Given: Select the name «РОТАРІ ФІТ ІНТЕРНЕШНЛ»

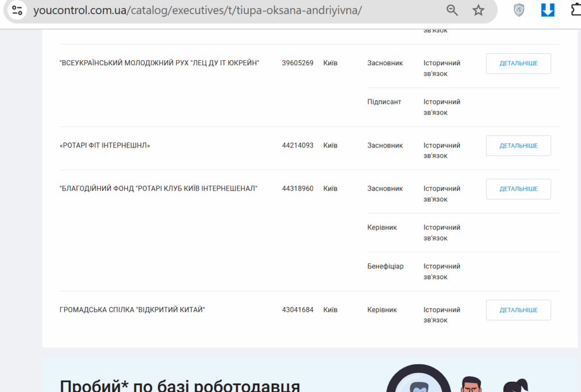Looking at the screenshot, I should point(105,145).
